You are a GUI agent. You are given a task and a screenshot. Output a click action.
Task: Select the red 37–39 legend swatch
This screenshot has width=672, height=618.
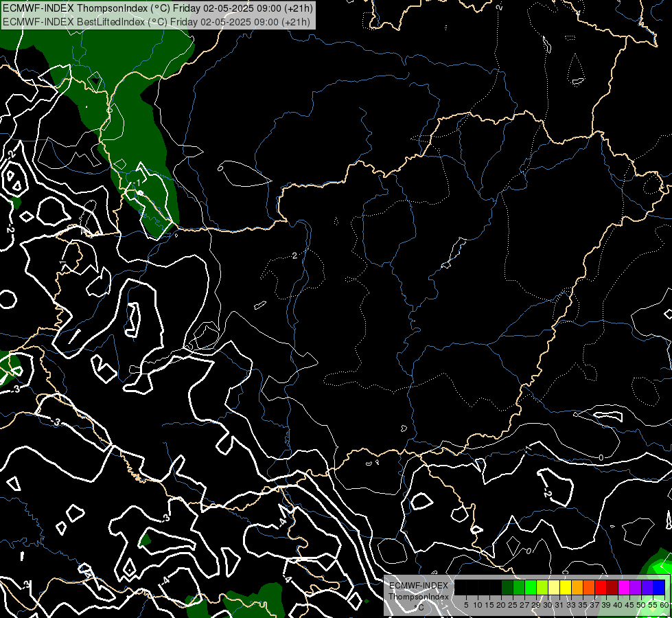click(x=601, y=587)
